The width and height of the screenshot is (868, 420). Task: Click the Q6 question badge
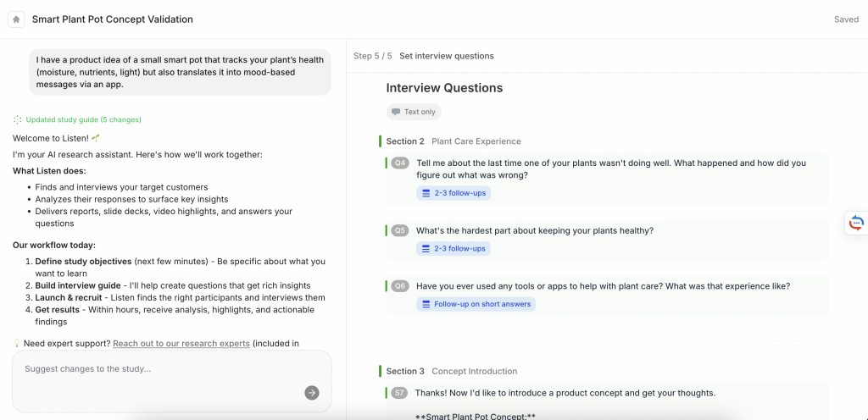coord(400,286)
